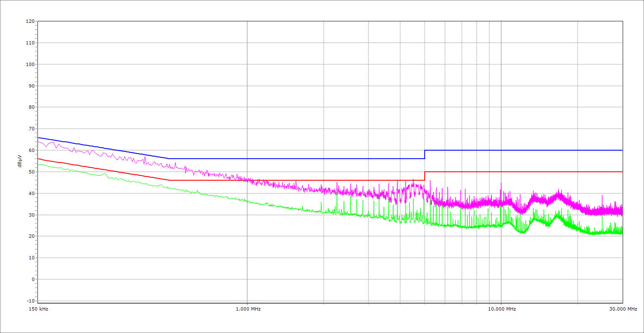This screenshot has height=333, width=644.
Task: Click the 70 y-axis tick label
Action: tap(31, 129)
